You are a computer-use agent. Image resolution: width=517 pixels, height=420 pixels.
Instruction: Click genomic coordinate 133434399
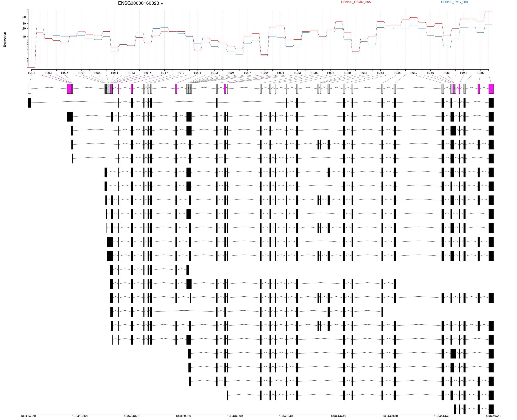[x=235, y=416]
